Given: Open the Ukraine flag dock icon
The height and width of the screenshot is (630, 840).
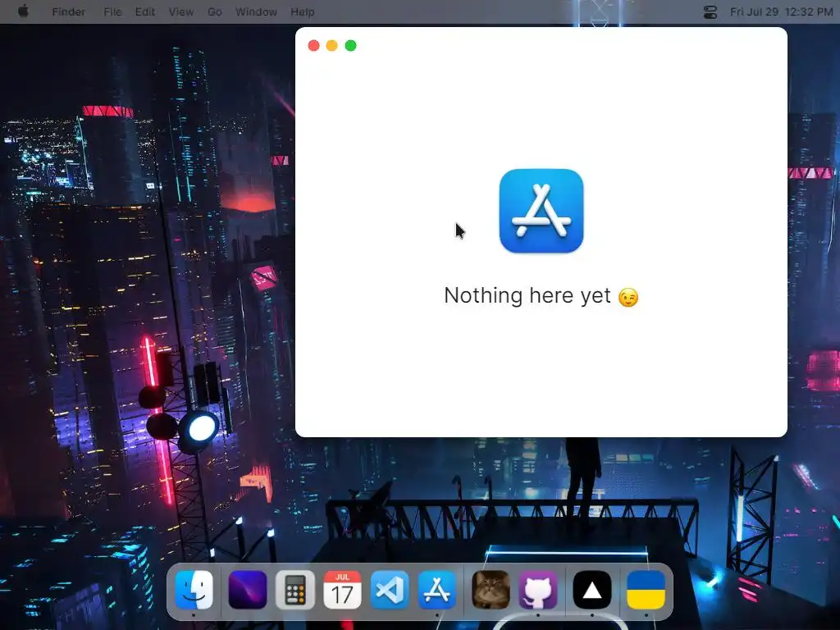Looking at the screenshot, I should pyautogui.click(x=646, y=590).
